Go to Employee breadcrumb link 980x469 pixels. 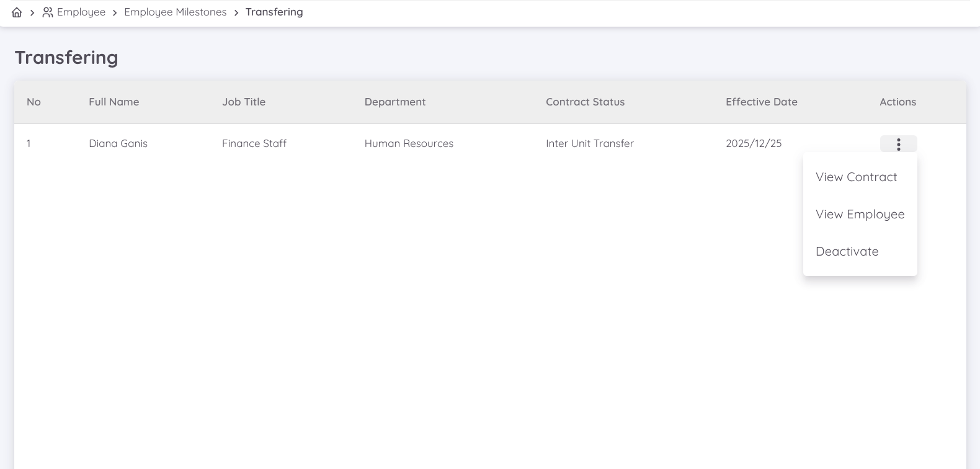pos(81,12)
